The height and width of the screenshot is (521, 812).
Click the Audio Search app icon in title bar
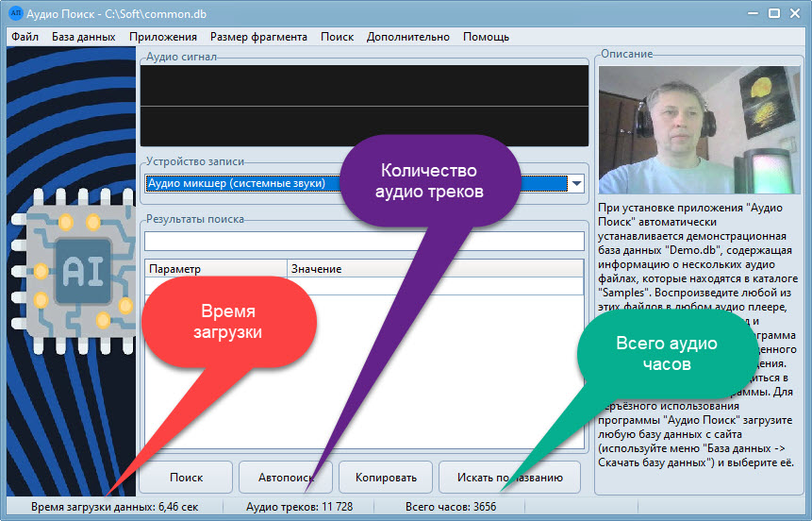coord(15,13)
